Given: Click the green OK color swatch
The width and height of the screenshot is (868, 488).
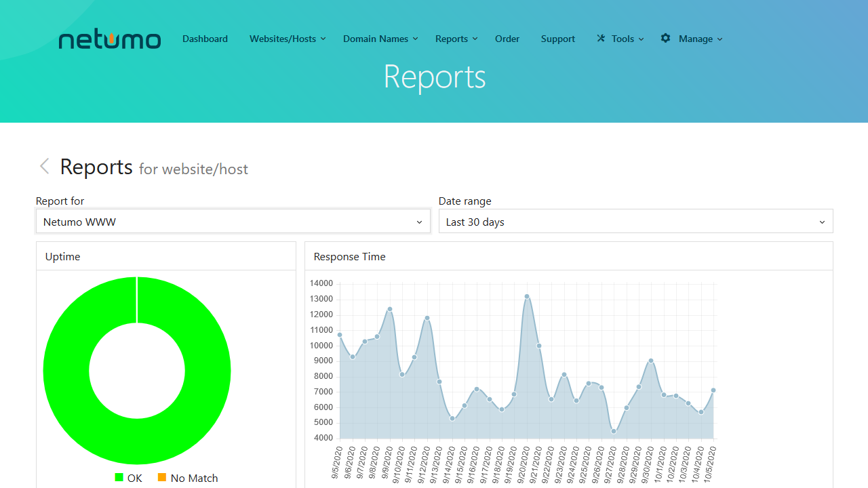Looking at the screenshot, I should pyautogui.click(x=119, y=478).
